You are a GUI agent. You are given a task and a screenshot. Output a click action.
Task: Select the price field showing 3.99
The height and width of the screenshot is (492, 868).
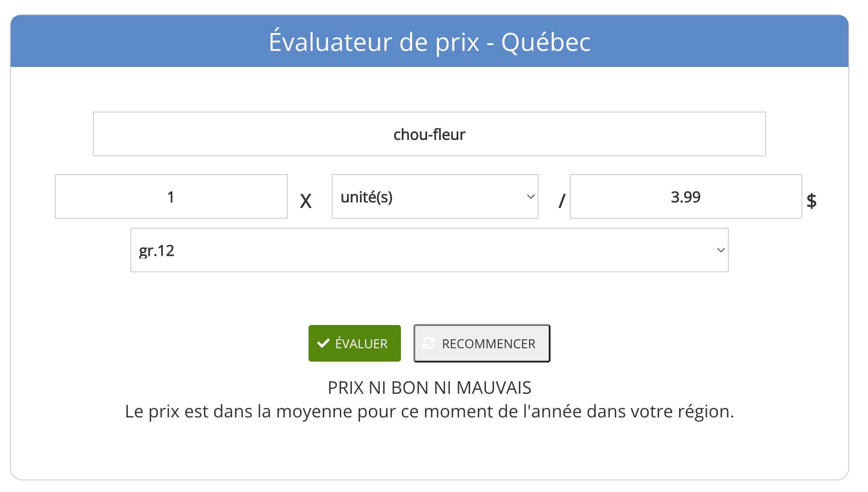click(685, 197)
